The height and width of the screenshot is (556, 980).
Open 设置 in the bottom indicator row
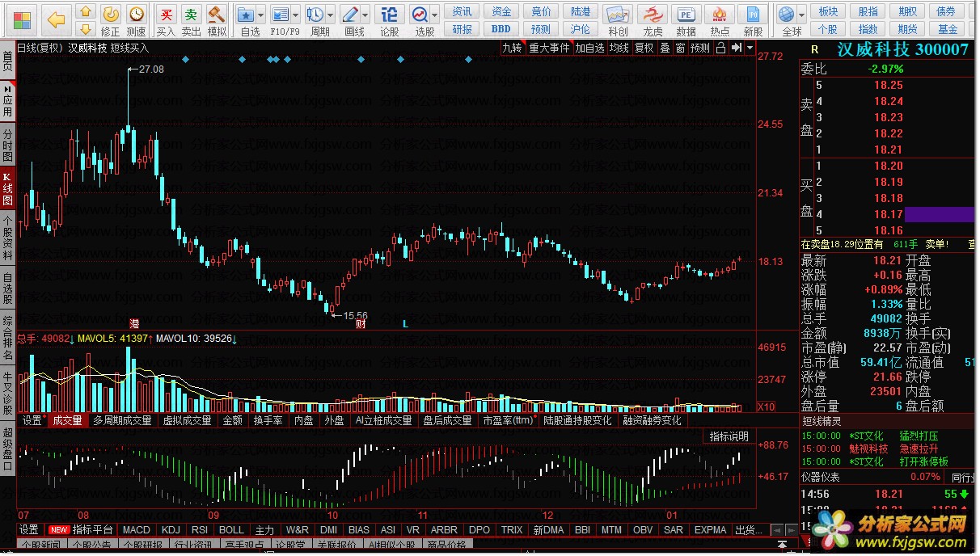tap(29, 530)
